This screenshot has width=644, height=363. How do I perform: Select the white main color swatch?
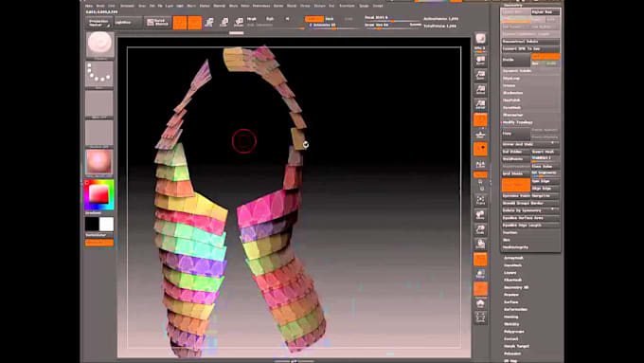106,225
